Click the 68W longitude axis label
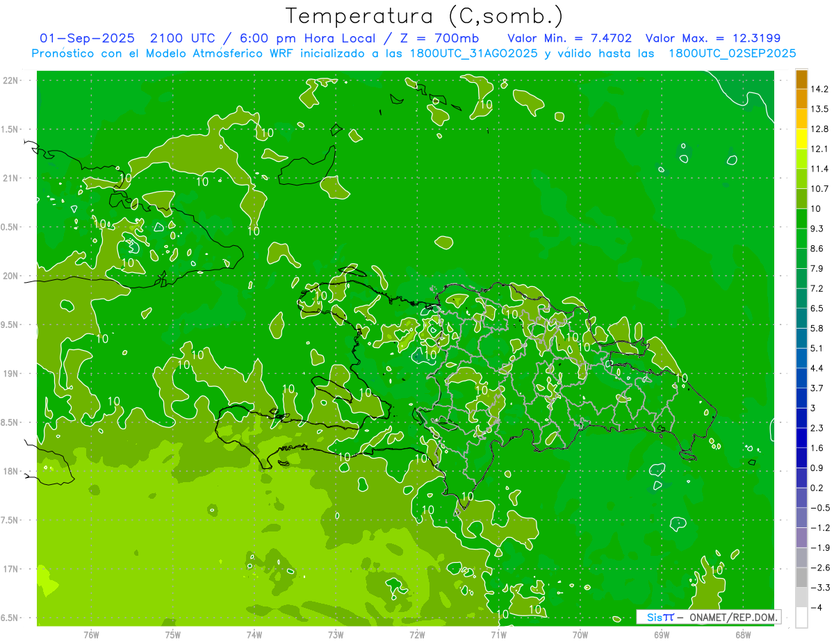 (743, 635)
